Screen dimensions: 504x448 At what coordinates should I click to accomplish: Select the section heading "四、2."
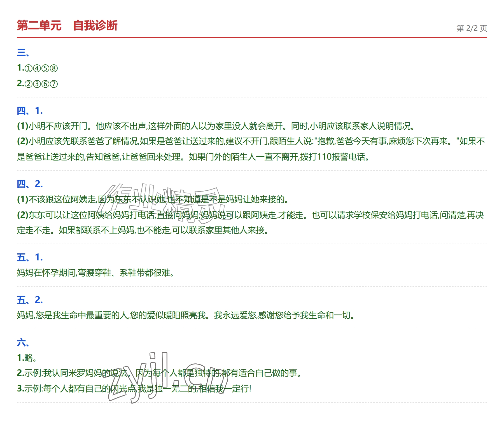(x=30, y=184)
